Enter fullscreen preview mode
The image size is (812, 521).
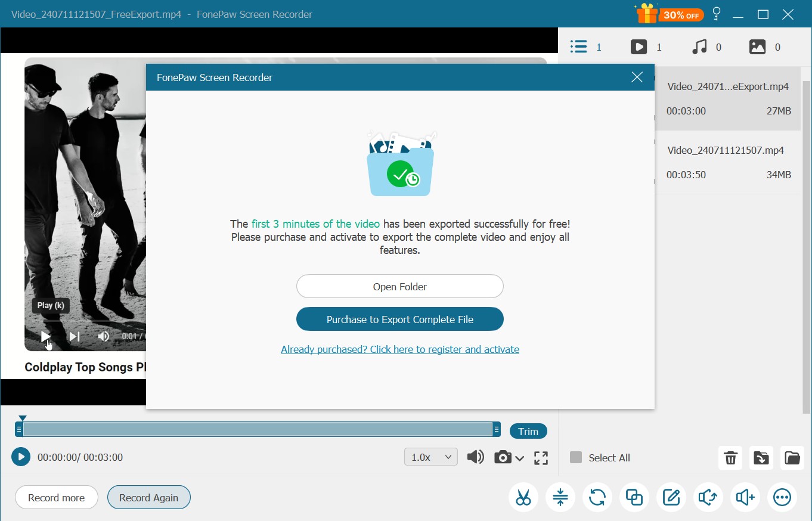pos(541,458)
